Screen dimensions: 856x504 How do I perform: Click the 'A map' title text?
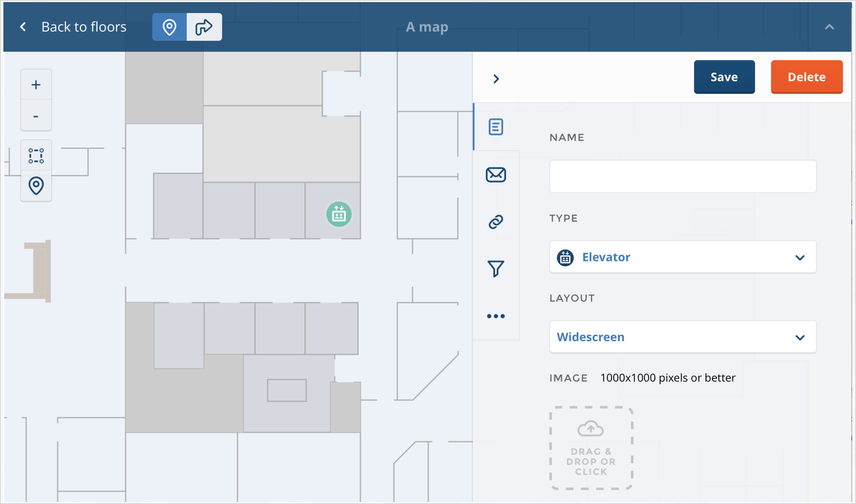(x=427, y=27)
